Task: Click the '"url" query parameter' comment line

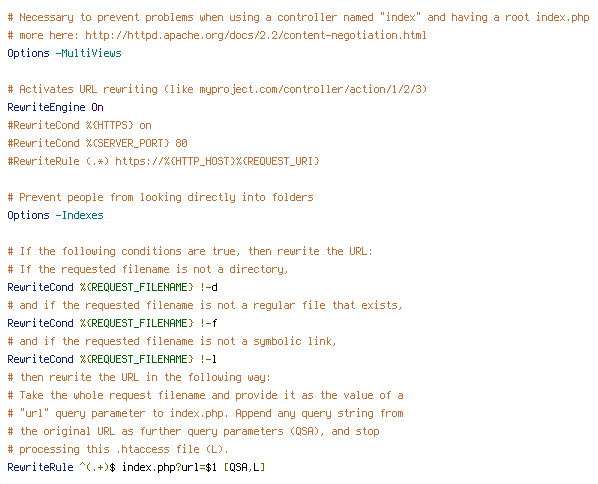Action: point(205,413)
